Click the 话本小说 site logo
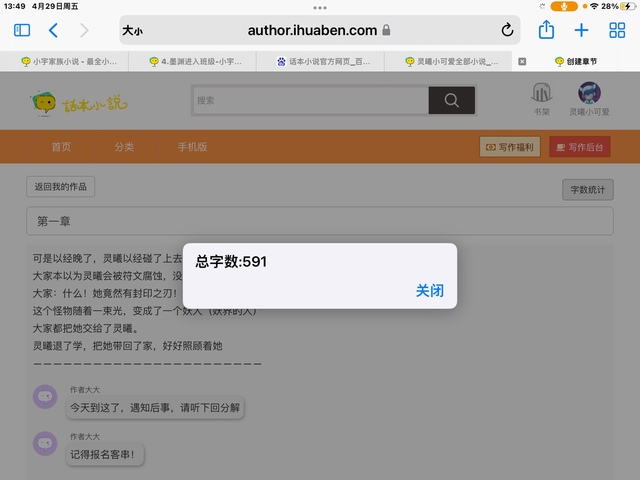Viewport: 640px width, 480px height. (80, 102)
